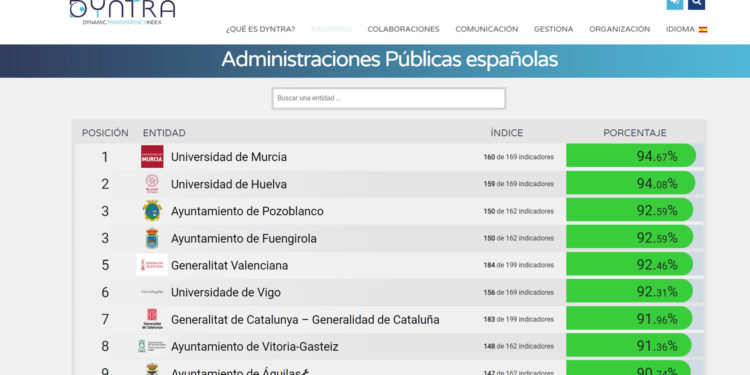Click Generalitat Valenciana logo

coord(152,265)
